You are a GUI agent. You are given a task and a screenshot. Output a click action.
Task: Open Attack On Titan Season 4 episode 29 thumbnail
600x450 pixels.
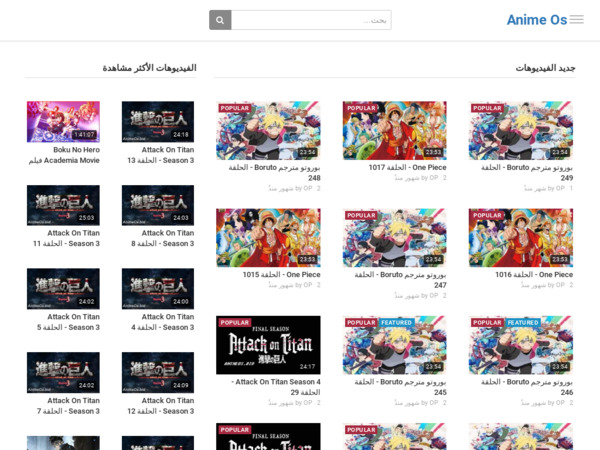[x=268, y=345]
